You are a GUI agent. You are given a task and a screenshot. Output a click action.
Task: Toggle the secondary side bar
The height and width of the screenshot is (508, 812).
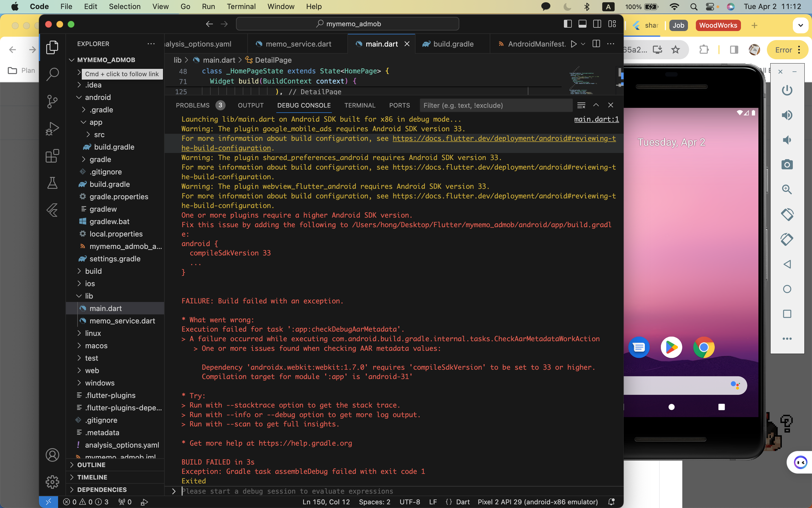(597, 24)
